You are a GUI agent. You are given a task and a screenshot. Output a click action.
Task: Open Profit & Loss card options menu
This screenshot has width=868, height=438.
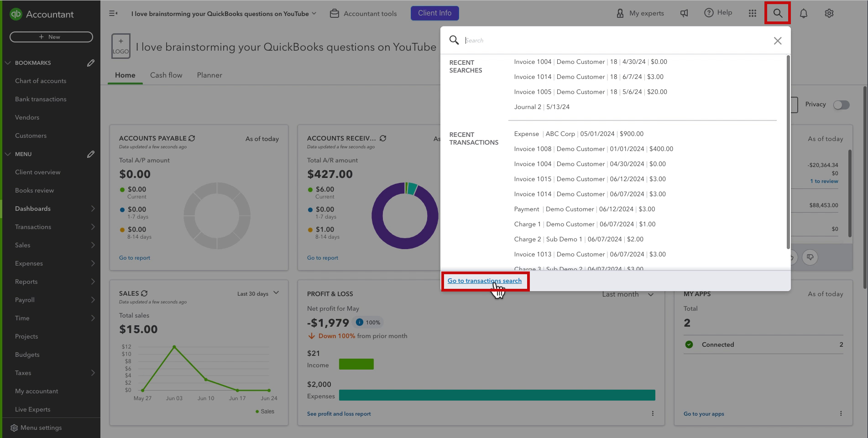(653, 413)
